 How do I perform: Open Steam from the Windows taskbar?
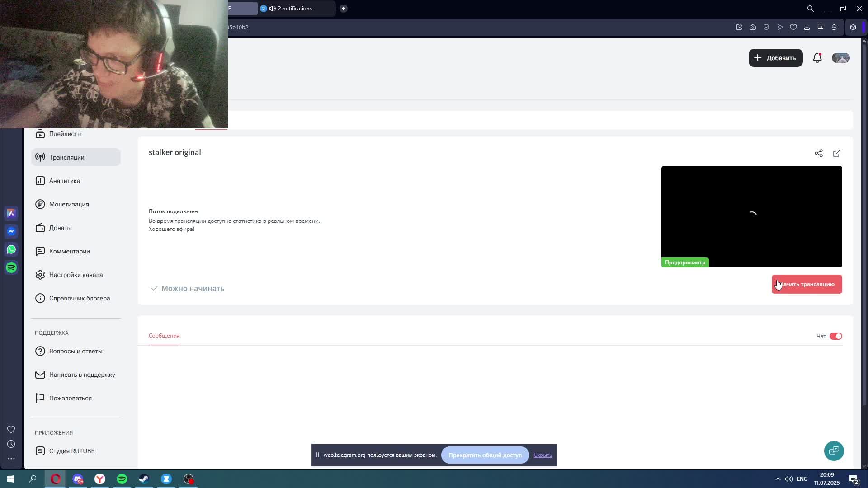(144, 479)
